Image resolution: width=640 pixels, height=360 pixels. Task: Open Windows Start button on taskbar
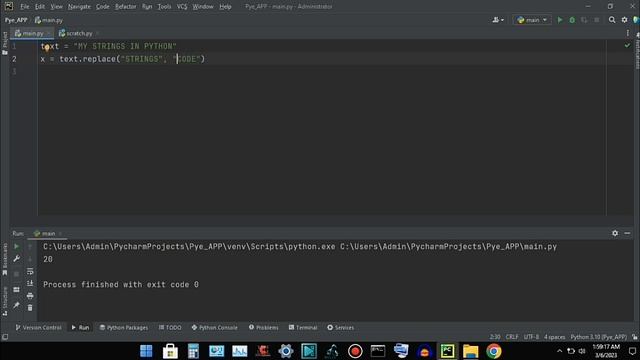click(x=146, y=351)
